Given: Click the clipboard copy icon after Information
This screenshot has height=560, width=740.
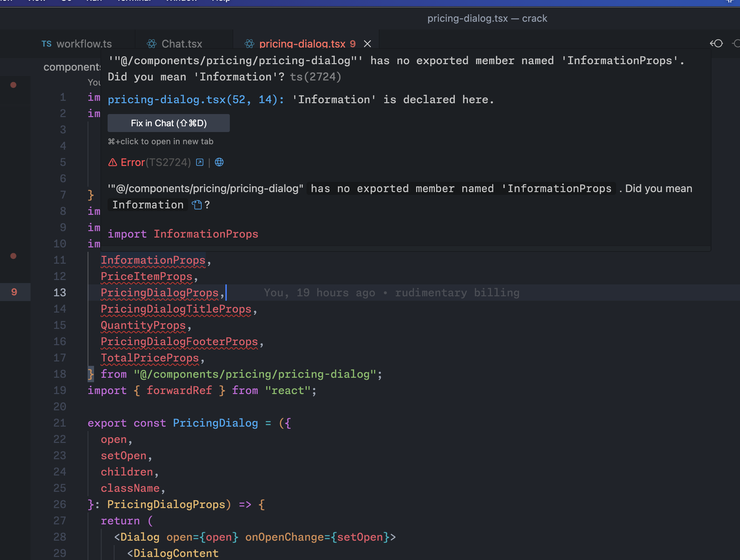Looking at the screenshot, I should 197,205.
